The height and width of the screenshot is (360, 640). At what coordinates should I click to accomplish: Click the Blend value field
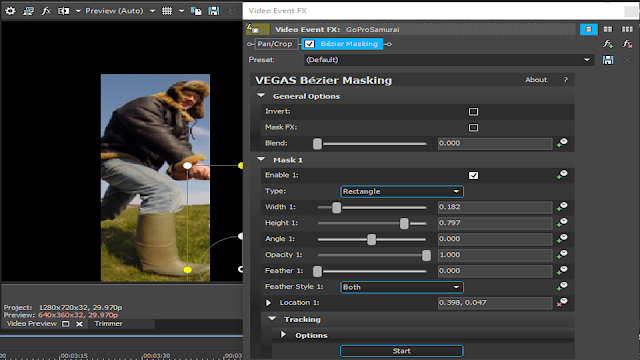pyautogui.click(x=495, y=143)
